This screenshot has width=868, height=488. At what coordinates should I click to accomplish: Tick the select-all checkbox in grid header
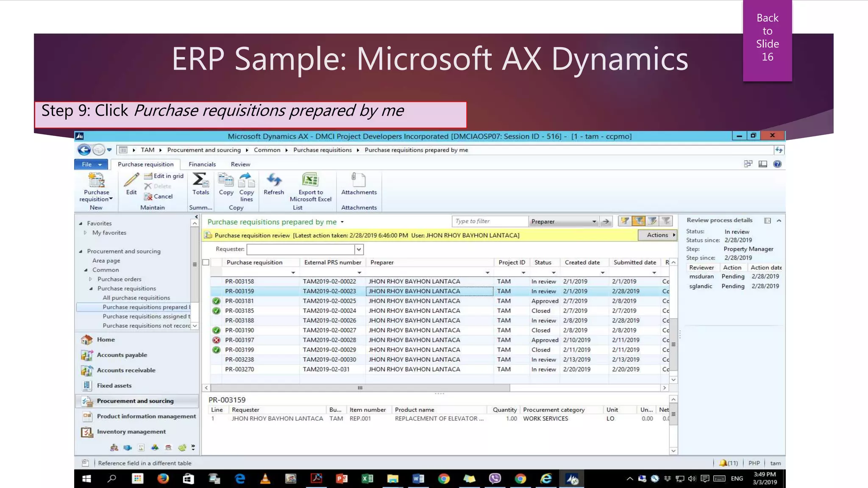[206, 263]
